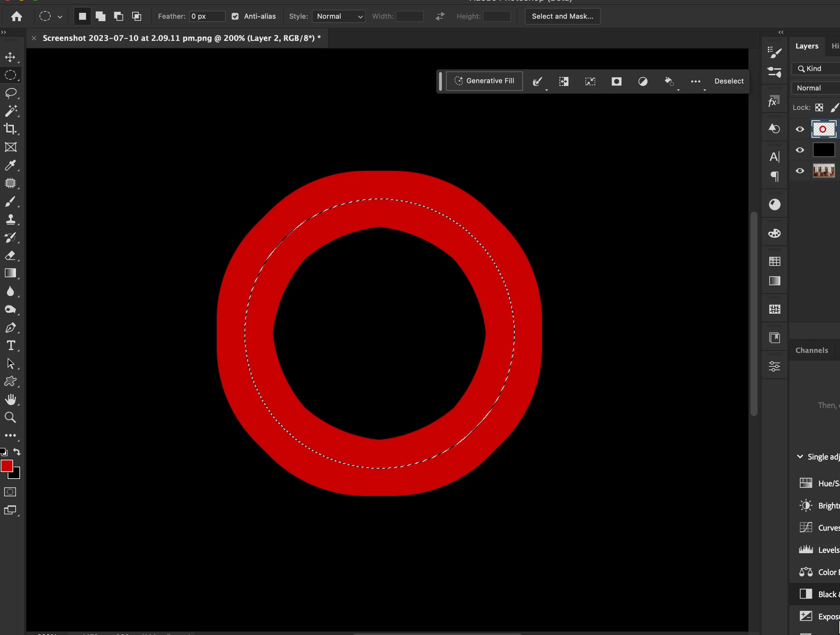Click the red foreground color swatch
840x635 pixels.
pyautogui.click(x=7, y=466)
